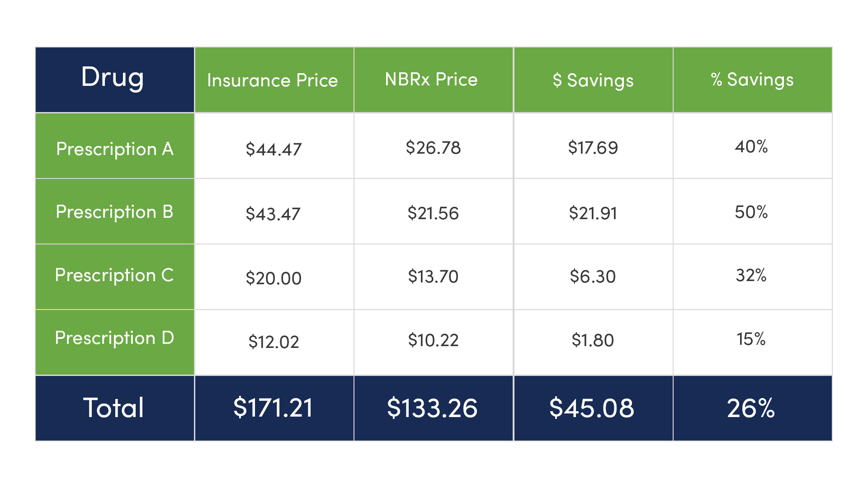This screenshot has height=488, width=868.
Task: Click the Prescription C row label
Action: 115,275
